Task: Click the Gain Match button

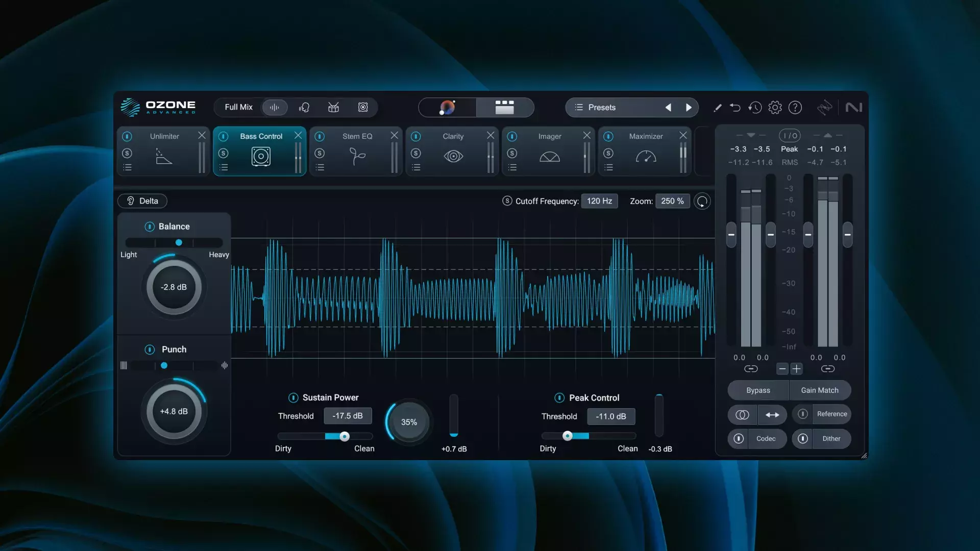Action: point(819,390)
